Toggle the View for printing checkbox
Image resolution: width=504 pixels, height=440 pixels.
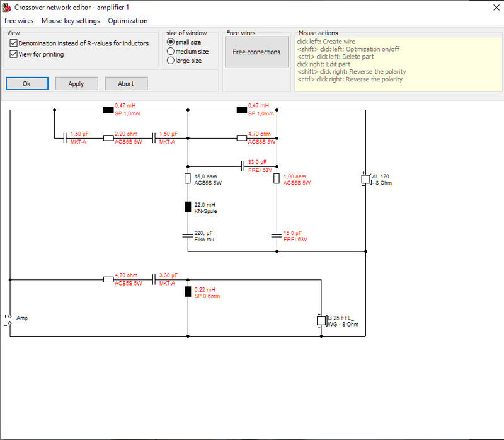click(x=13, y=54)
